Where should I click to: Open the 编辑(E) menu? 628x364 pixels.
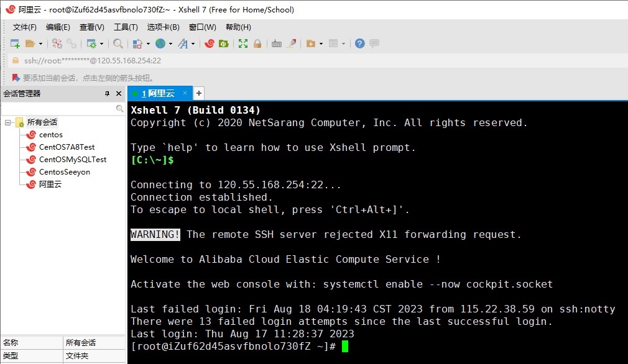click(58, 27)
